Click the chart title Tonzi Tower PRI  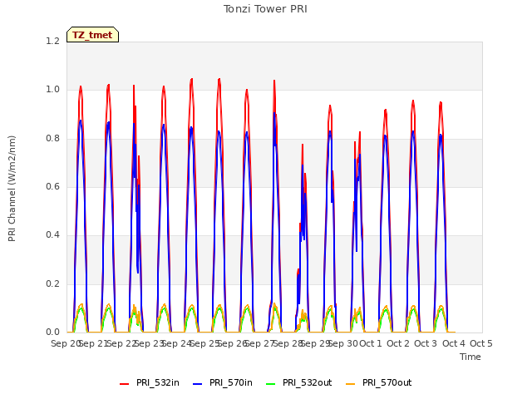tap(265, 9)
